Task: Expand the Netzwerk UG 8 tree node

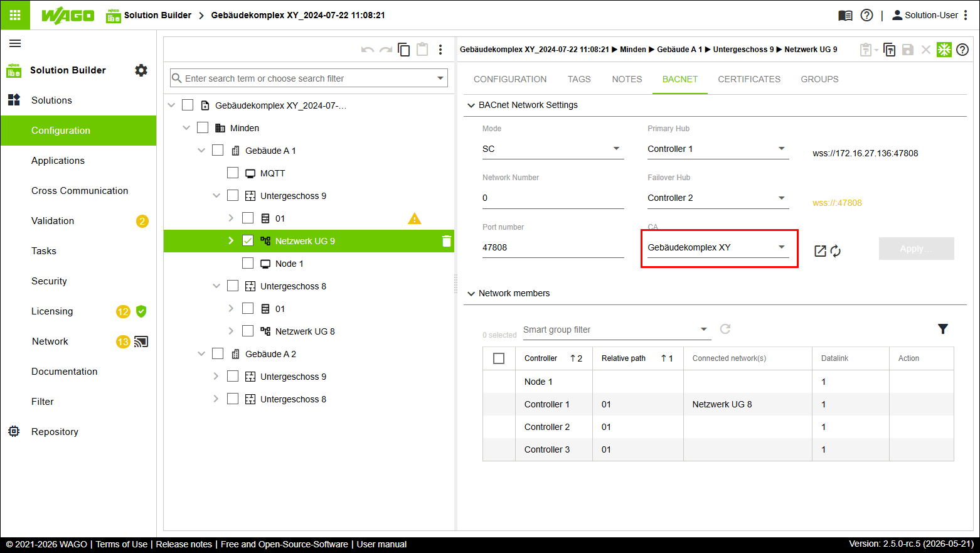Action: click(x=231, y=331)
